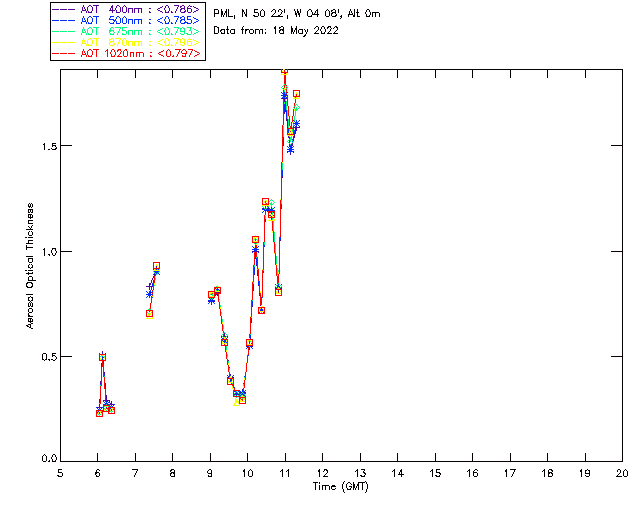Select the lowest data point just before 10 GMT
The height and width of the screenshot is (512, 640).
click(242, 400)
